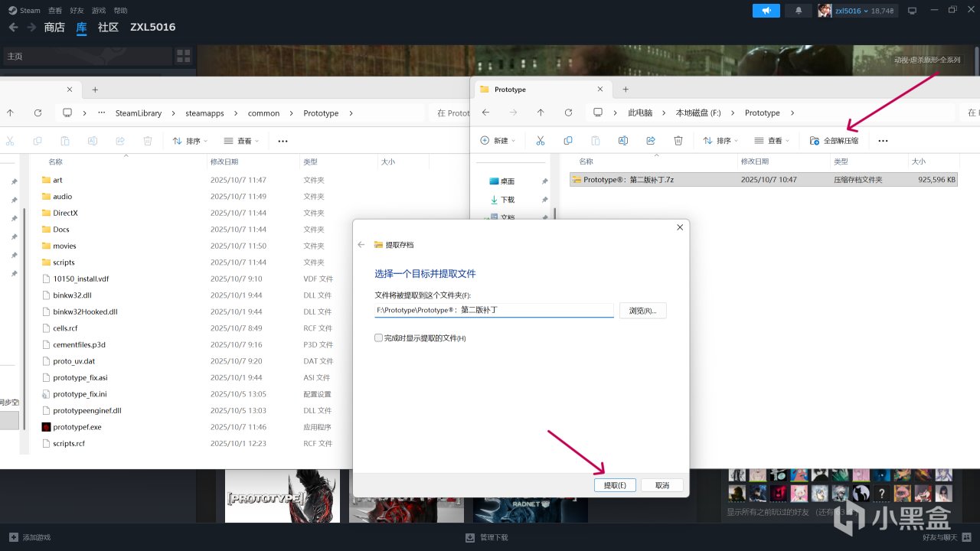Go up one folder in steamapps Explorer window
The height and width of the screenshot is (551, 980).
pyautogui.click(x=10, y=112)
